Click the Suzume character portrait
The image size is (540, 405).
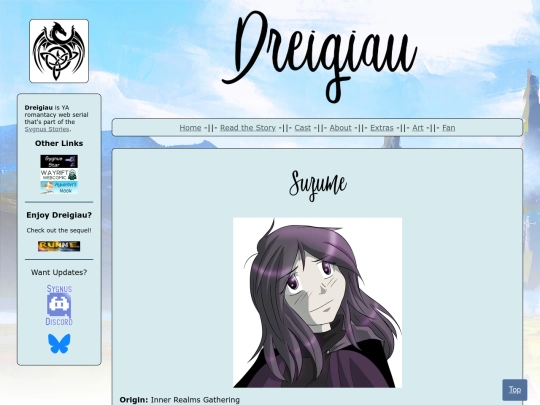318,303
